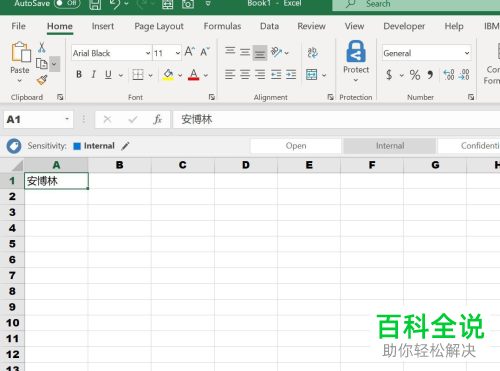The height and width of the screenshot is (371, 500).
Task: Toggle Underline formatting
Action: pos(108,74)
